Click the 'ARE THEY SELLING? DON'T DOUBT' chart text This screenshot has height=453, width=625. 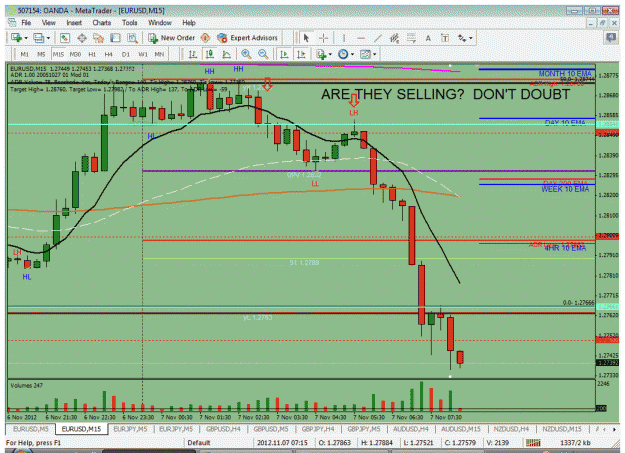point(446,95)
